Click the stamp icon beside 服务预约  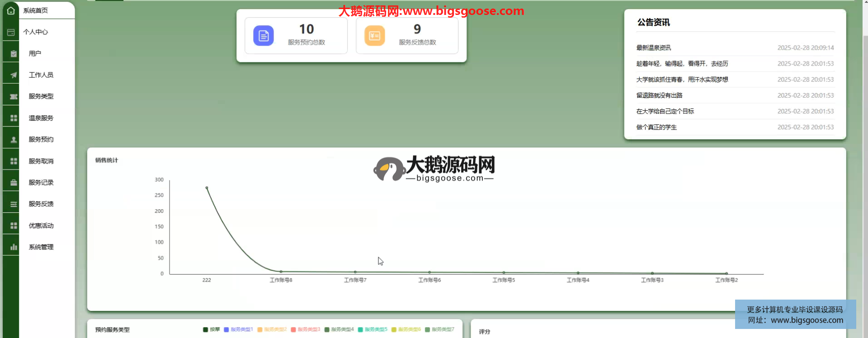pyautogui.click(x=14, y=140)
